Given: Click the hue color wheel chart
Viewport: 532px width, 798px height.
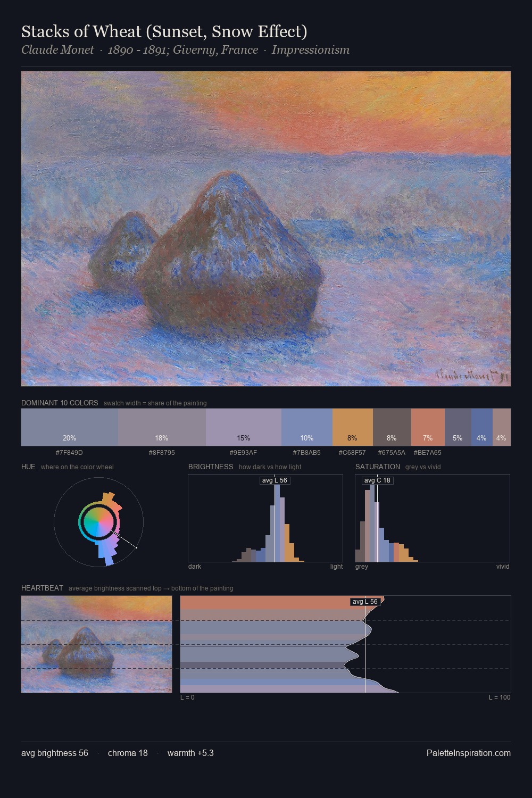Looking at the screenshot, I should 99,522.
